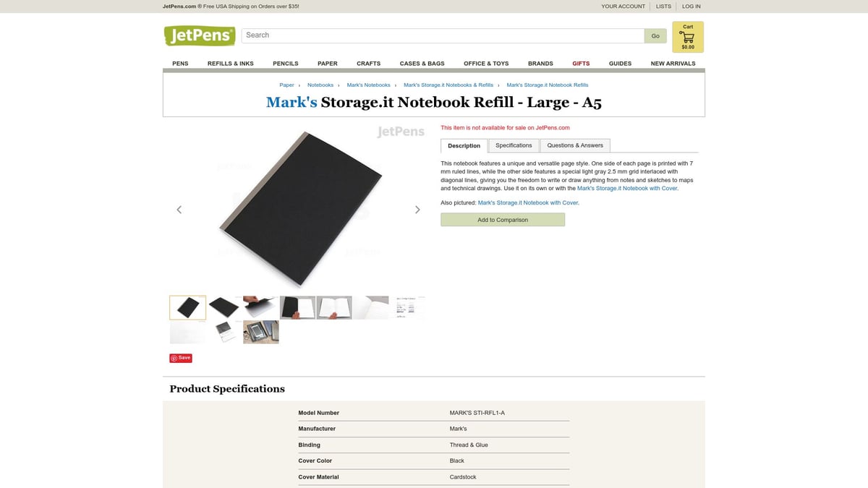
Task: Open the Description tab
Action: click(x=464, y=146)
